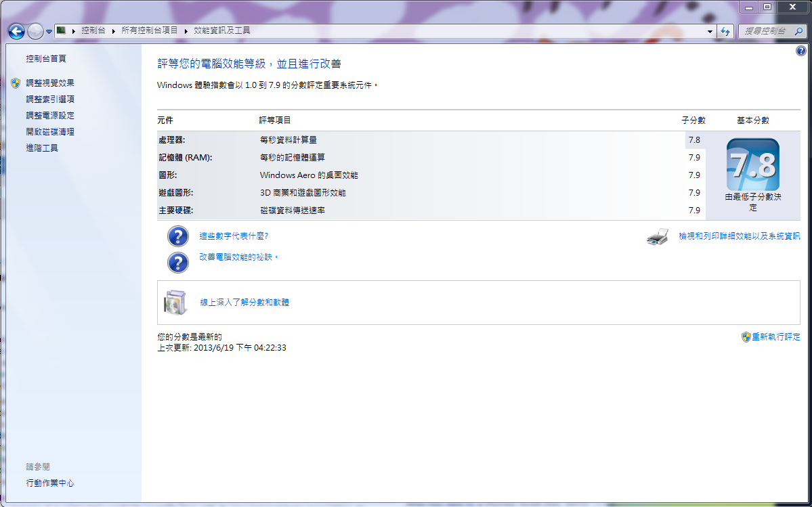
Task: Maximize the window
Action: coord(767,7)
